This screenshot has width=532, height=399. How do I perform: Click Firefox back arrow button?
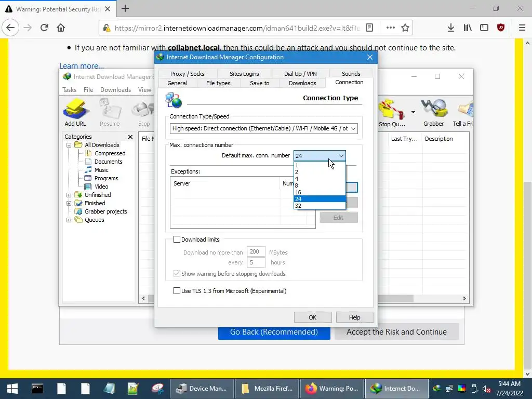(10, 28)
